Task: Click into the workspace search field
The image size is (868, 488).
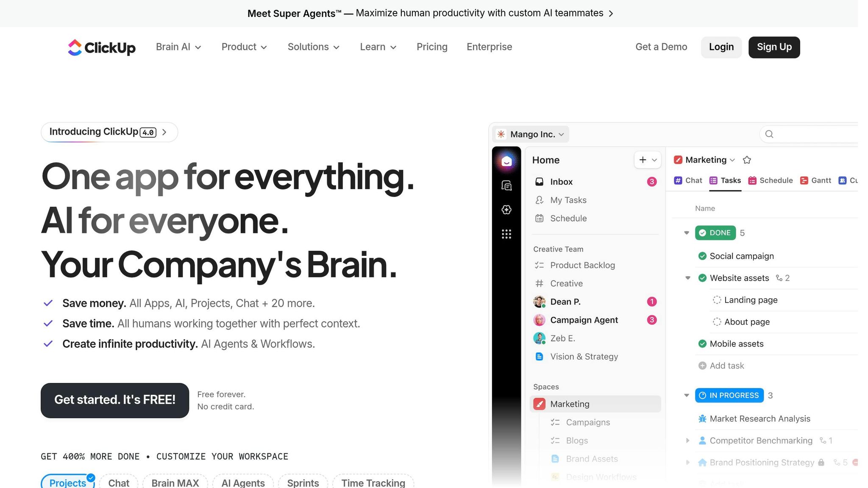Action: click(809, 134)
